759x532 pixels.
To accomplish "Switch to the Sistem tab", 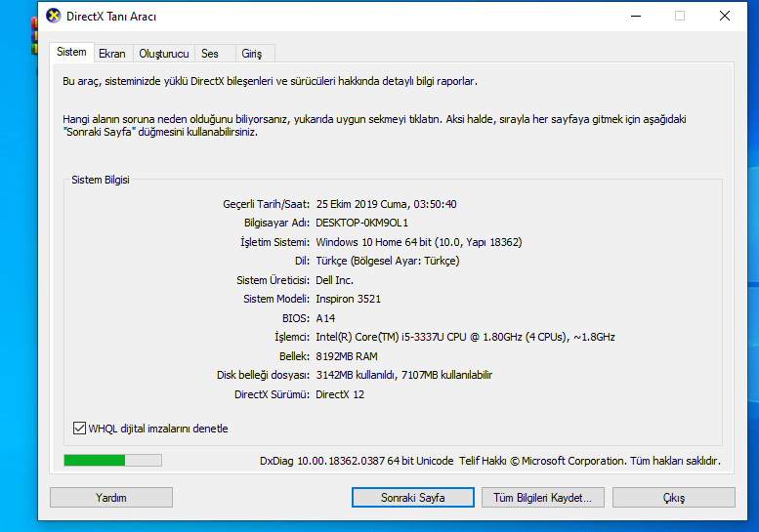I will (x=71, y=52).
